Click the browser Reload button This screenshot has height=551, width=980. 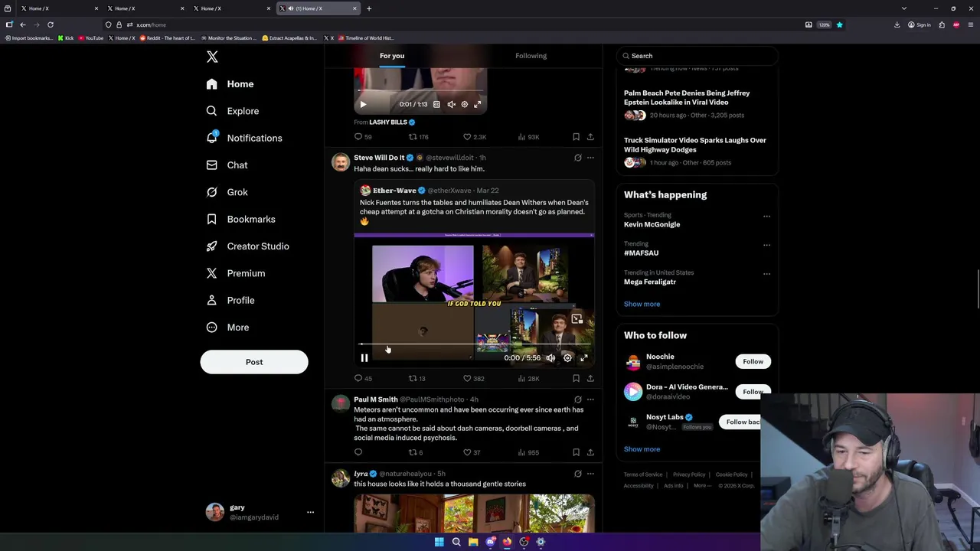51,24
